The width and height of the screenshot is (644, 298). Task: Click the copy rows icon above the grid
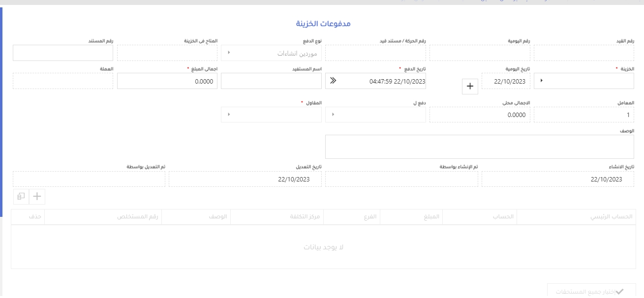pyautogui.click(x=21, y=196)
